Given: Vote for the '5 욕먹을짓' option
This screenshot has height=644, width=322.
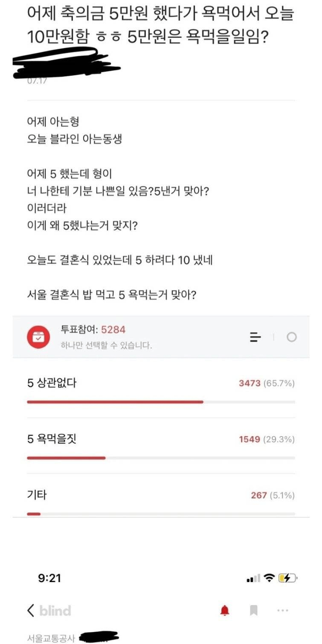Looking at the screenshot, I should (52, 439).
